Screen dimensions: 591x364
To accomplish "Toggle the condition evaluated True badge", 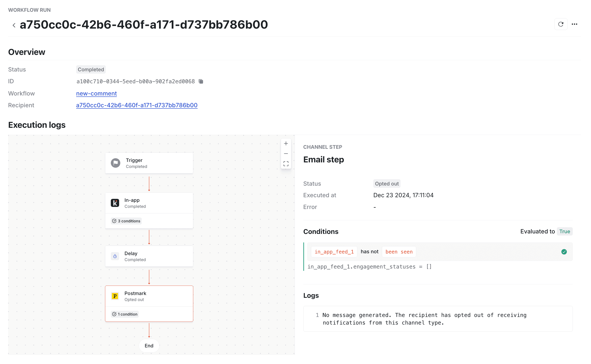I will 564,231.
